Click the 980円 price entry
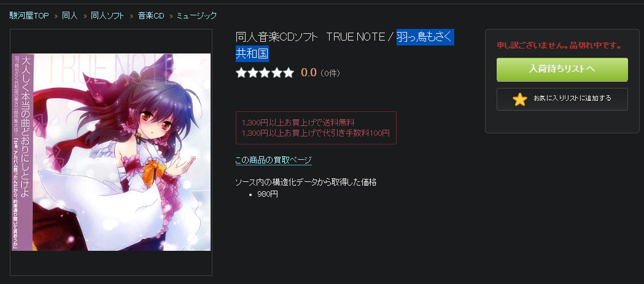Viewport: 644px width, 284px height. (268, 194)
